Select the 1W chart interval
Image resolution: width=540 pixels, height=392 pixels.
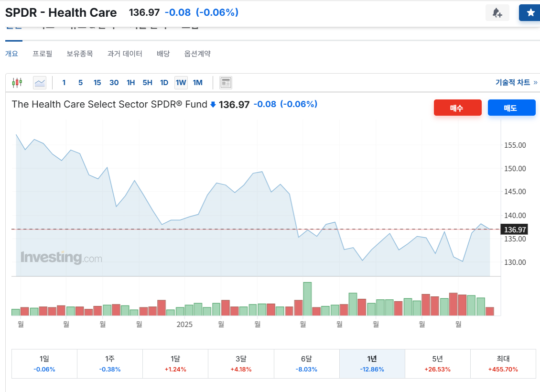pos(181,83)
